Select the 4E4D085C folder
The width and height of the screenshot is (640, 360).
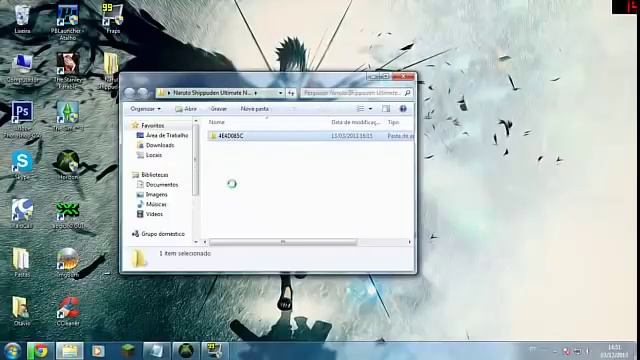pyautogui.click(x=231, y=136)
